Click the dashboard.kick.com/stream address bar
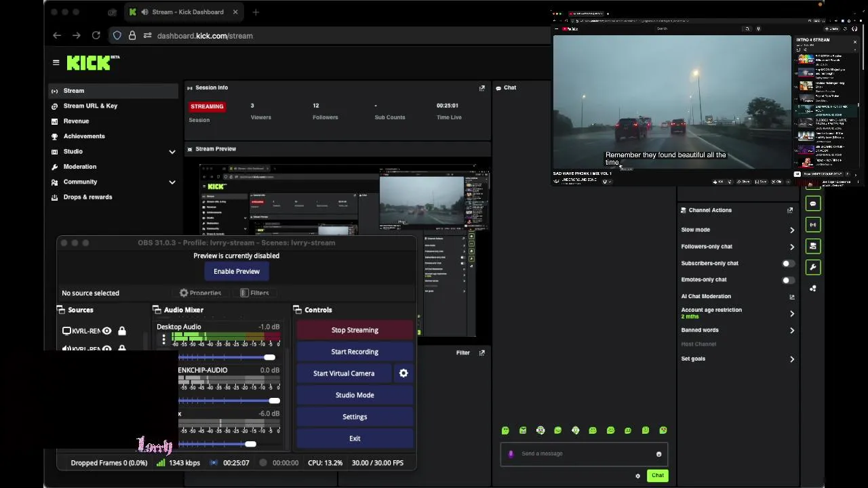The image size is (868, 488). click(205, 36)
